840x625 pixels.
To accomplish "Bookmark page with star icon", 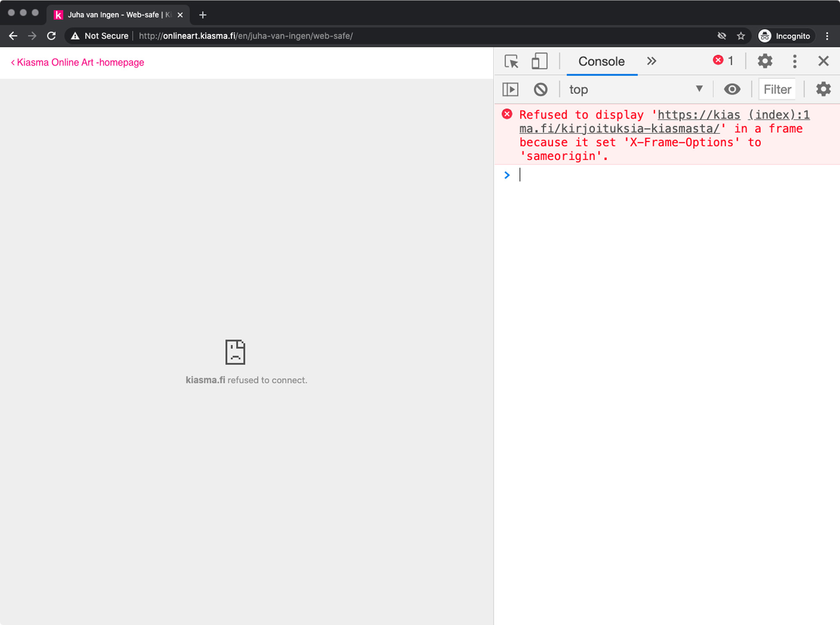I will pyautogui.click(x=741, y=36).
